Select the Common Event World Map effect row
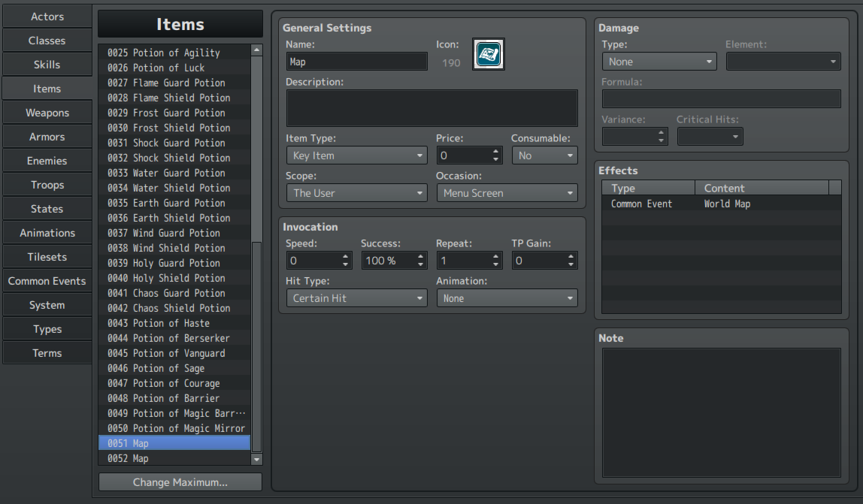 click(x=720, y=204)
